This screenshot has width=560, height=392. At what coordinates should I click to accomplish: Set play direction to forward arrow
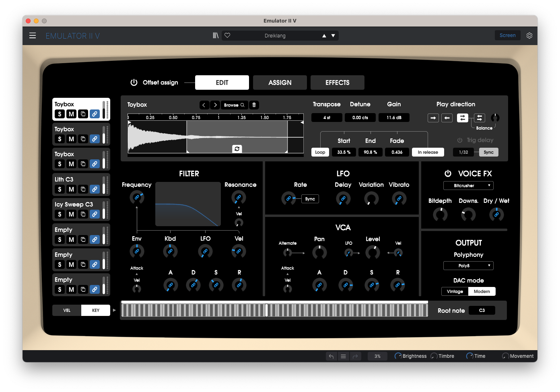point(433,118)
